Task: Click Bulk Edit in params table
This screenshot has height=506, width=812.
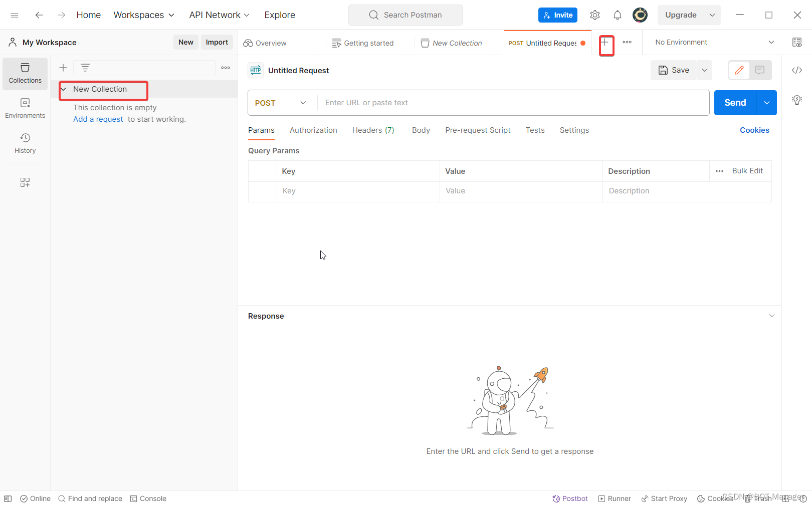Action: pos(747,171)
